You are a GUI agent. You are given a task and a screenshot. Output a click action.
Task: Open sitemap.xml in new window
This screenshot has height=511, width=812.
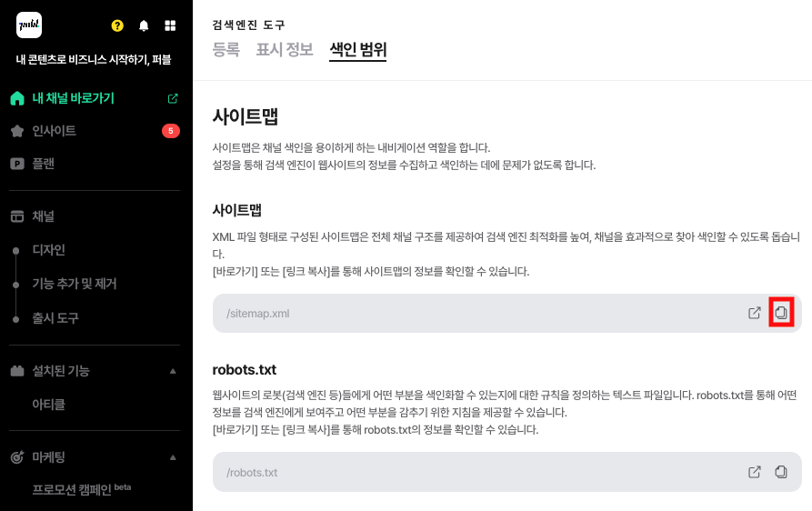(754, 313)
